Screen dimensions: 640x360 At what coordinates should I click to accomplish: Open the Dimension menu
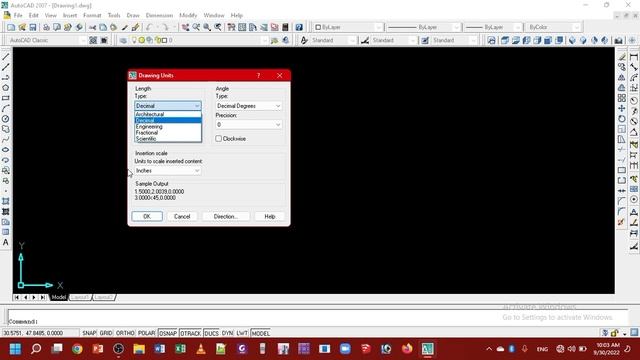point(159,16)
